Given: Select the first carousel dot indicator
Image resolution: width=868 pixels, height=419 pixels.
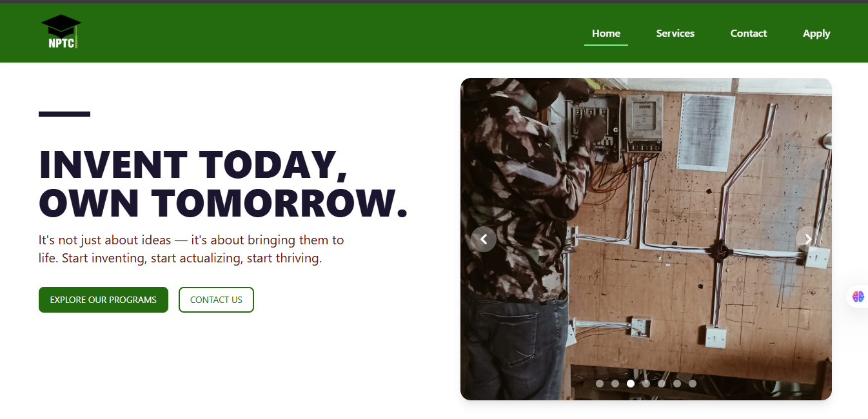Looking at the screenshot, I should pos(600,384).
